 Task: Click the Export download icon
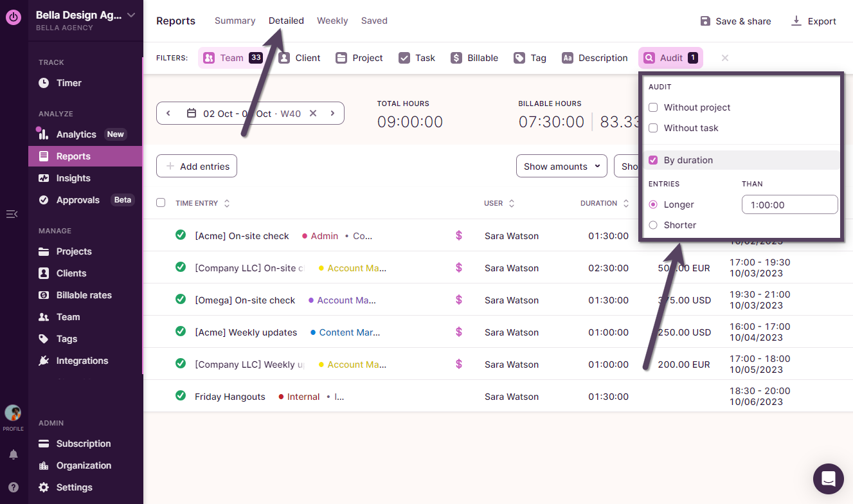(x=796, y=21)
